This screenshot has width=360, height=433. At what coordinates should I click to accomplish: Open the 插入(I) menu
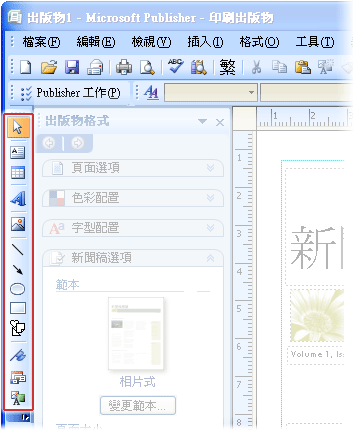205,42
